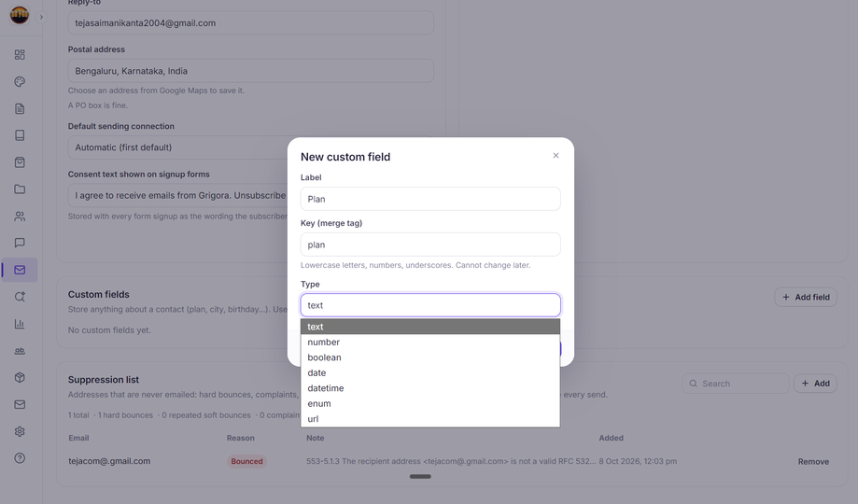Image resolution: width=858 pixels, height=504 pixels.
Task: Open the folder icon in sidebar
Action: pos(20,189)
